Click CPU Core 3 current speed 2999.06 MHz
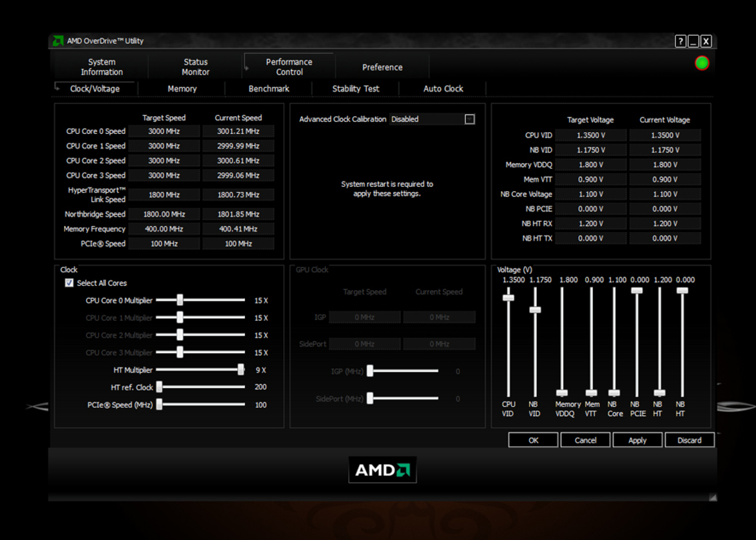 pyautogui.click(x=238, y=175)
